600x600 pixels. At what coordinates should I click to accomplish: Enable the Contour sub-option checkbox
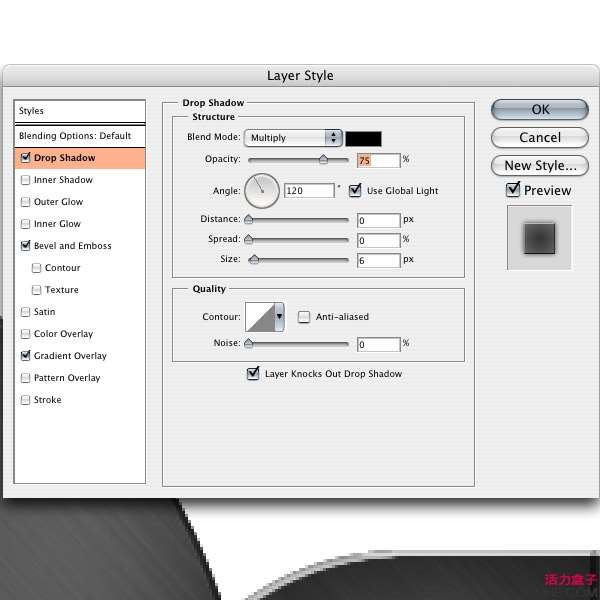pyautogui.click(x=36, y=268)
